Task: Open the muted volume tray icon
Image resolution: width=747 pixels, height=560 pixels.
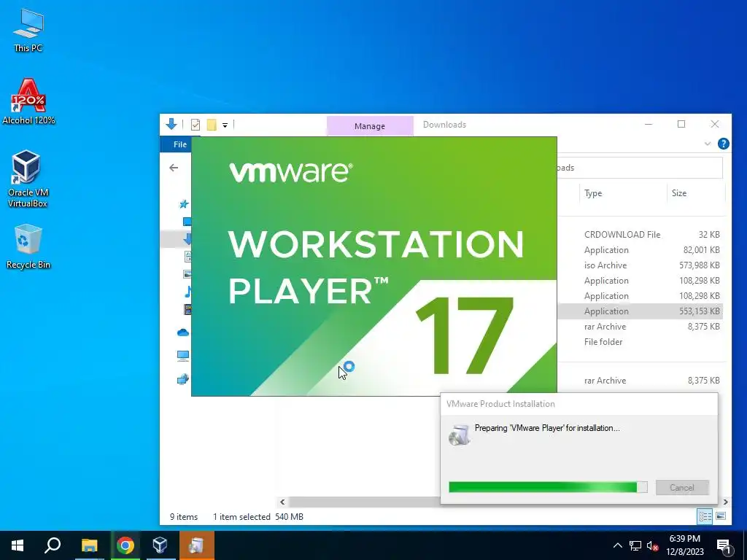Action: pyautogui.click(x=652, y=545)
